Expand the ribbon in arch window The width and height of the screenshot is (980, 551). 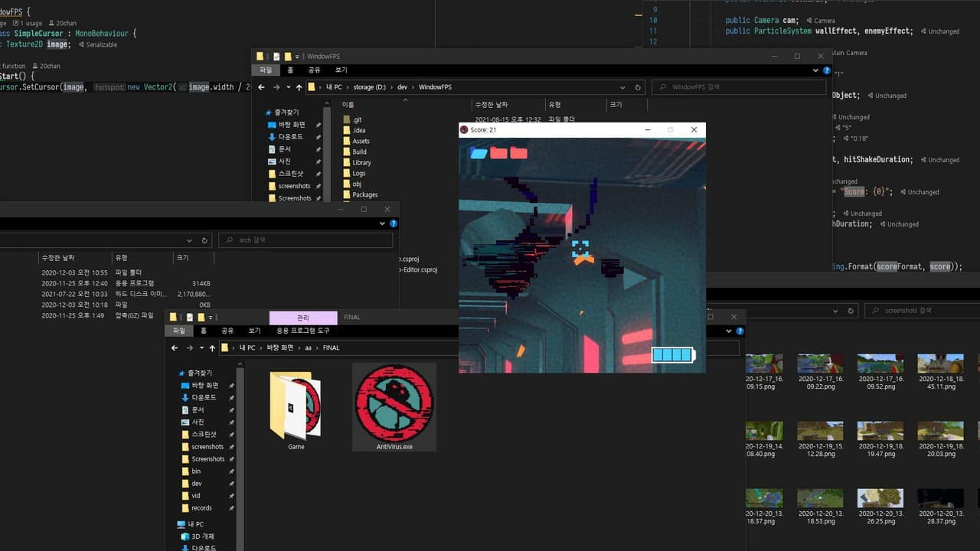coord(384,223)
